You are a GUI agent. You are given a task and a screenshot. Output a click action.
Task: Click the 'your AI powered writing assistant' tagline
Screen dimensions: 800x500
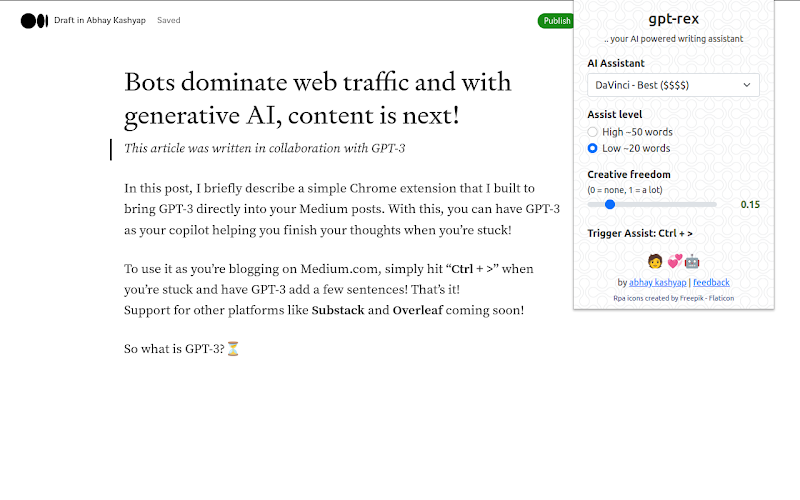tap(673, 39)
